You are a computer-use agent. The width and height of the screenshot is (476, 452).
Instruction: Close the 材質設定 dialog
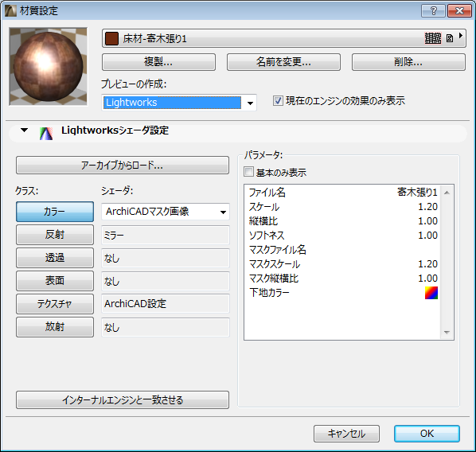pyautogui.click(x=459, y=11)
